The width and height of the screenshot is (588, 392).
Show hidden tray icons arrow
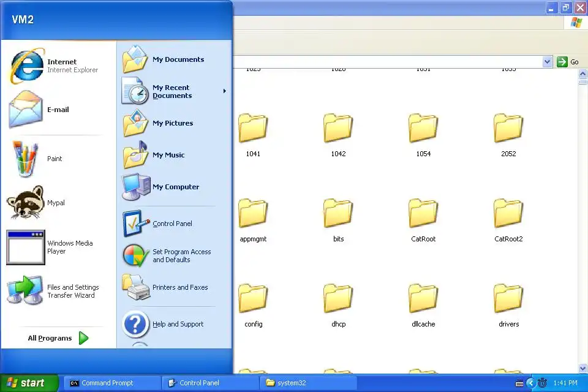530,383
